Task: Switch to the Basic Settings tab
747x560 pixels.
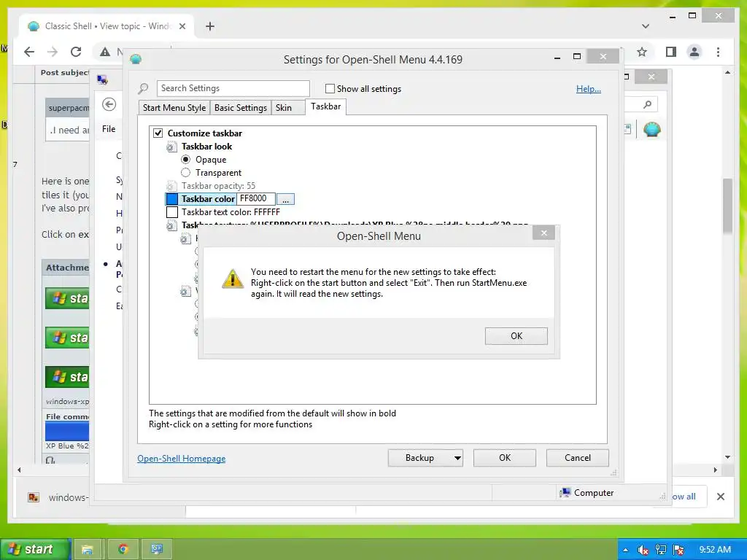Action: pyautogui.click(x=241, y=108)
